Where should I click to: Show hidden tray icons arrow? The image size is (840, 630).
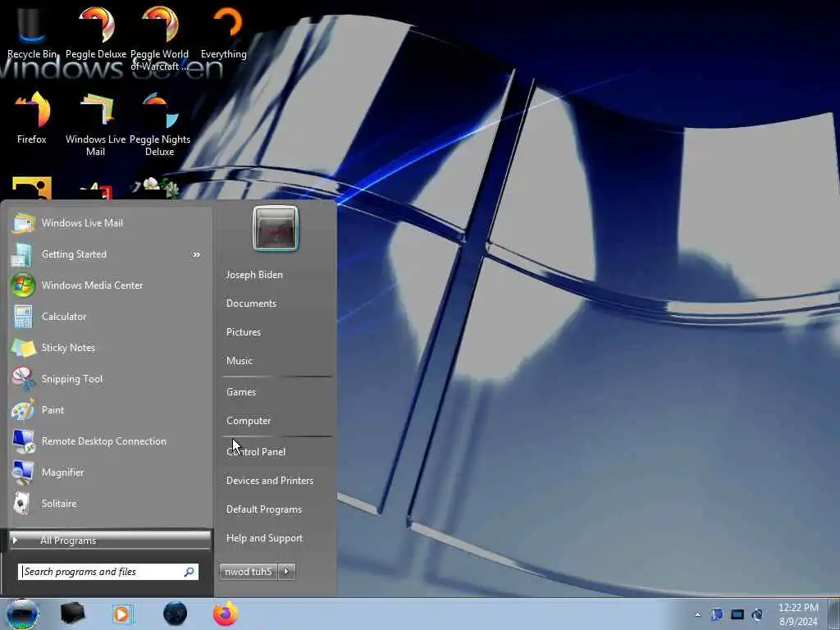point(697,614)
